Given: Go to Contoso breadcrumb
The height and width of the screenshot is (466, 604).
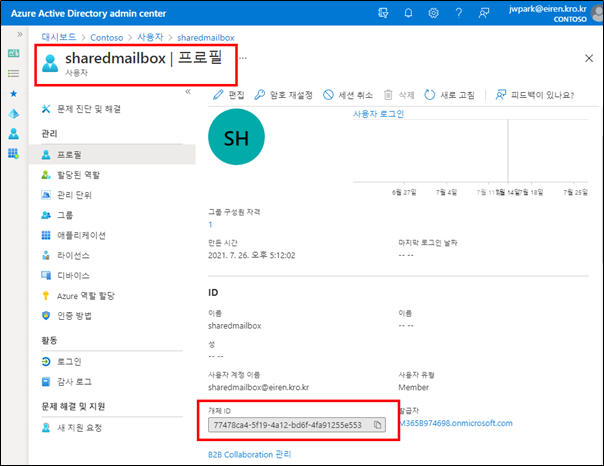Looking at the screenshot, I should click(x=107, y=37).
